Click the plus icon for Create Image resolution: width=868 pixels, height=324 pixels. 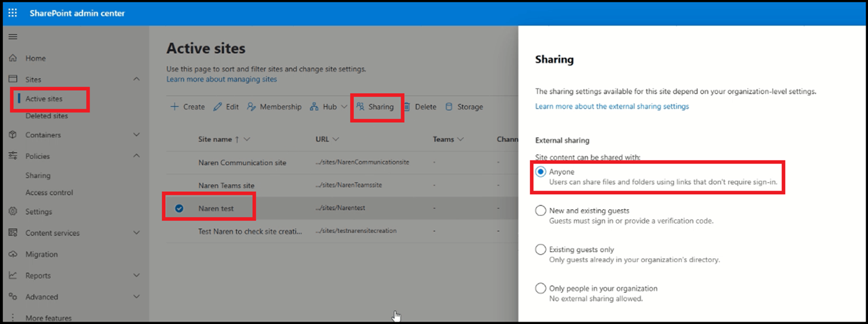[x=174, y=107]
